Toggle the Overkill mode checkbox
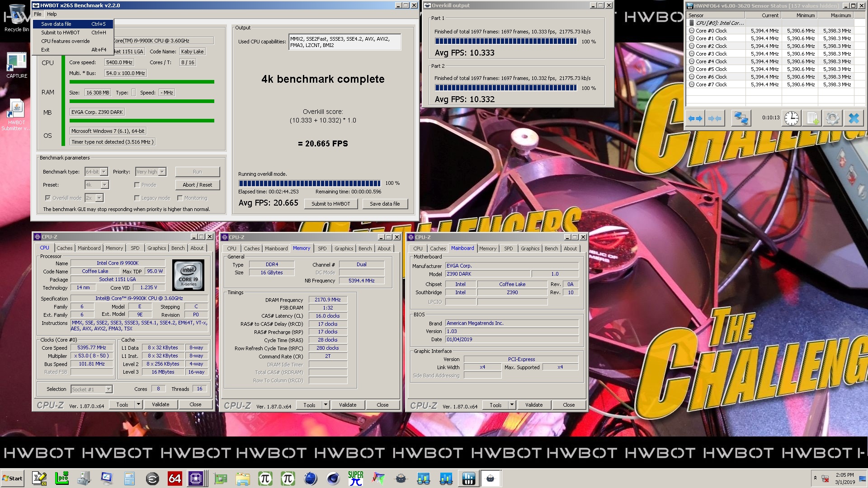 [47, 198]
